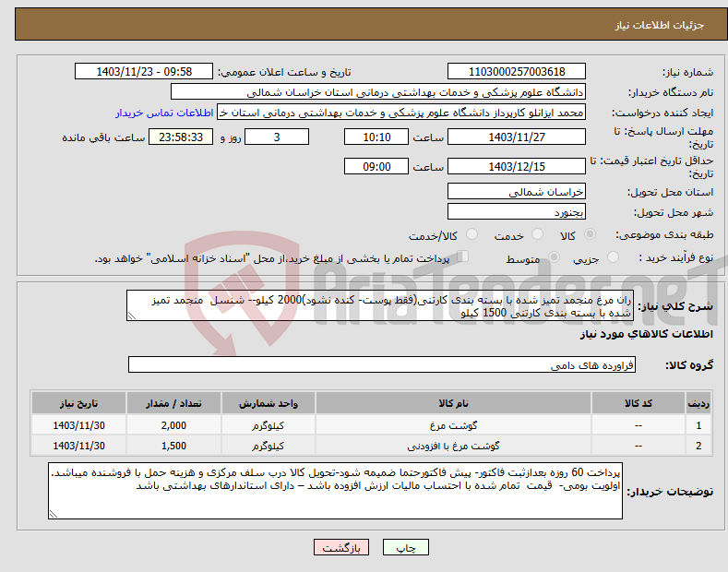This screenshot has height=572, width=728.
Task: Click the resize handle of buyer notes box
Action: point(53,514)
